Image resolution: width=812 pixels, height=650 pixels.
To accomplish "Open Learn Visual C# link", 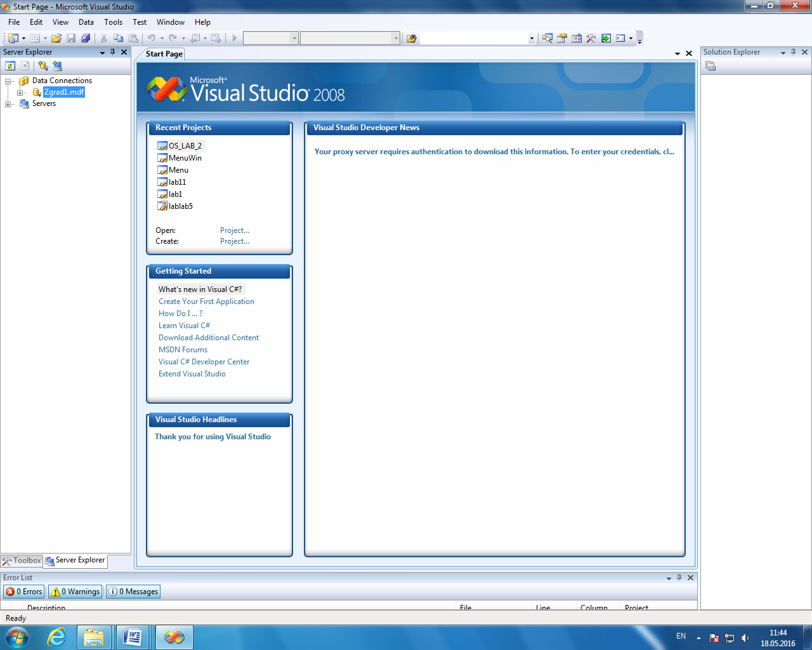I will point(184,326).
